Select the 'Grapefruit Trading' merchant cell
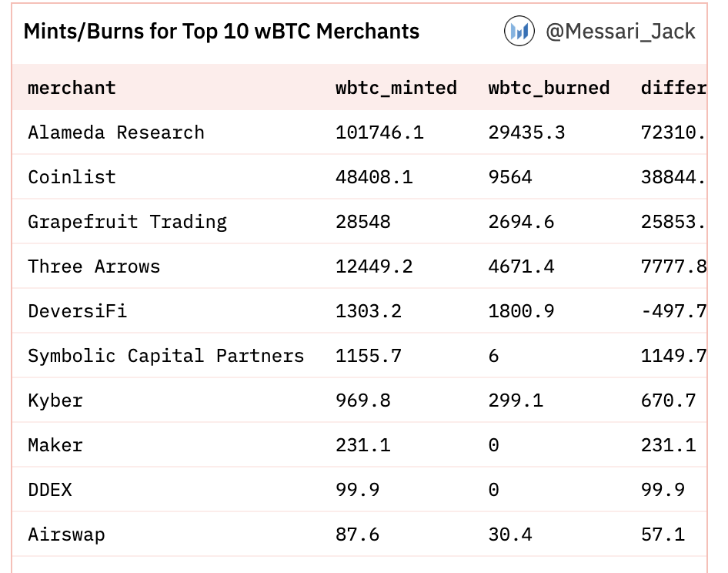Image resolution: width=728 pixels, height=573 pixels. [127, 222]
